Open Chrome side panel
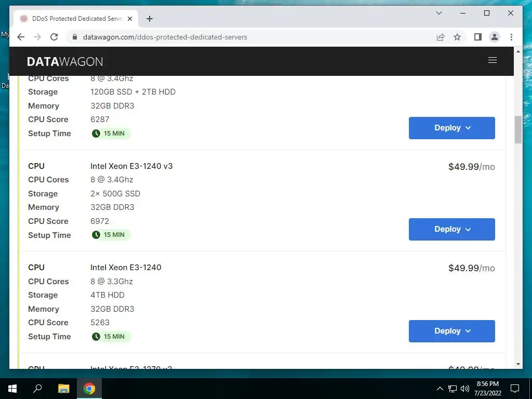The height and width of the screenshot is (399, 532). click(478, 37)
